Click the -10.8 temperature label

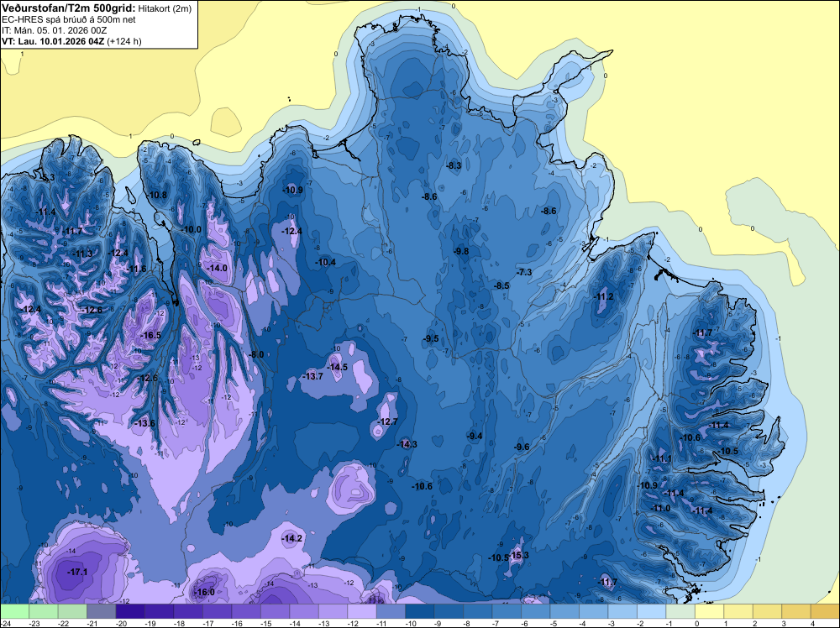(x=156, y=195)
